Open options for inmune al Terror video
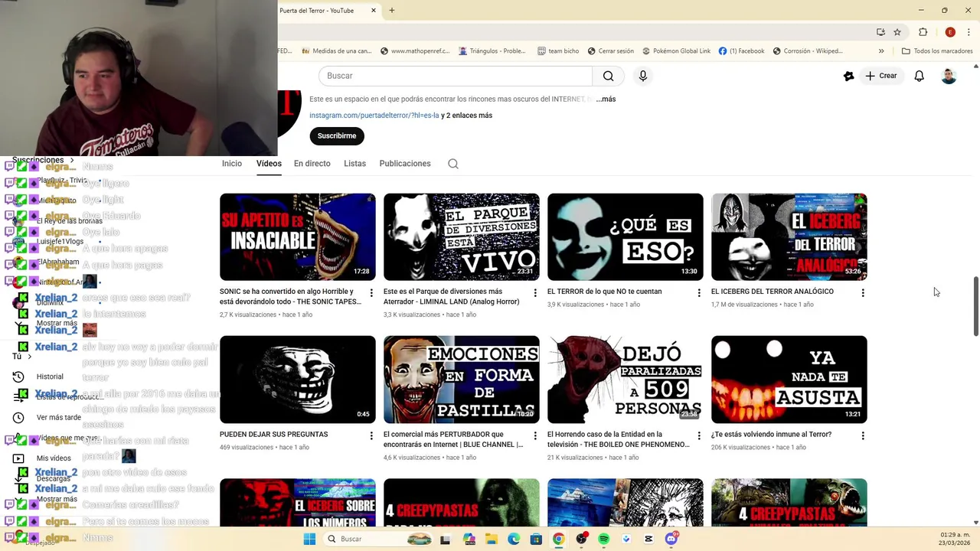The width and height of the screenshot is (980, 551). click(863, 435)
